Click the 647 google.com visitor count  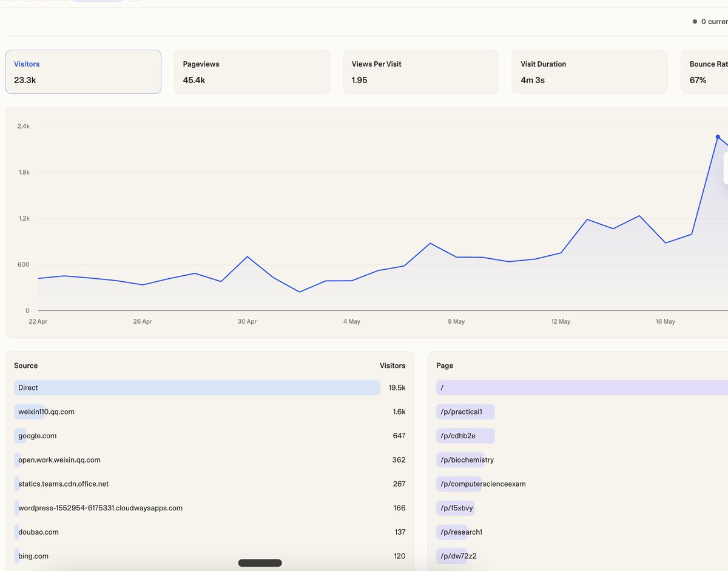click(x=399, y=436)
